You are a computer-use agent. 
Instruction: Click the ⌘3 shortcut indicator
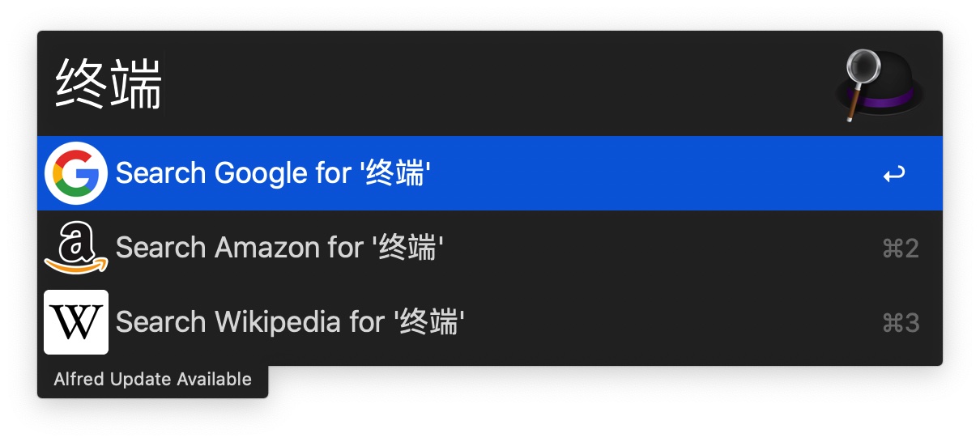point(900,323)
